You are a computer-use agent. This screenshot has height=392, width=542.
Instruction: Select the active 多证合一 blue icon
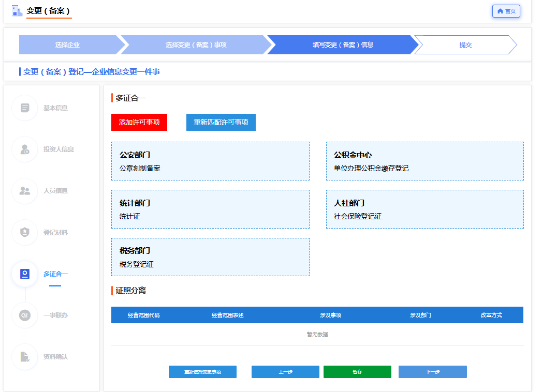[x=25, y=274]
